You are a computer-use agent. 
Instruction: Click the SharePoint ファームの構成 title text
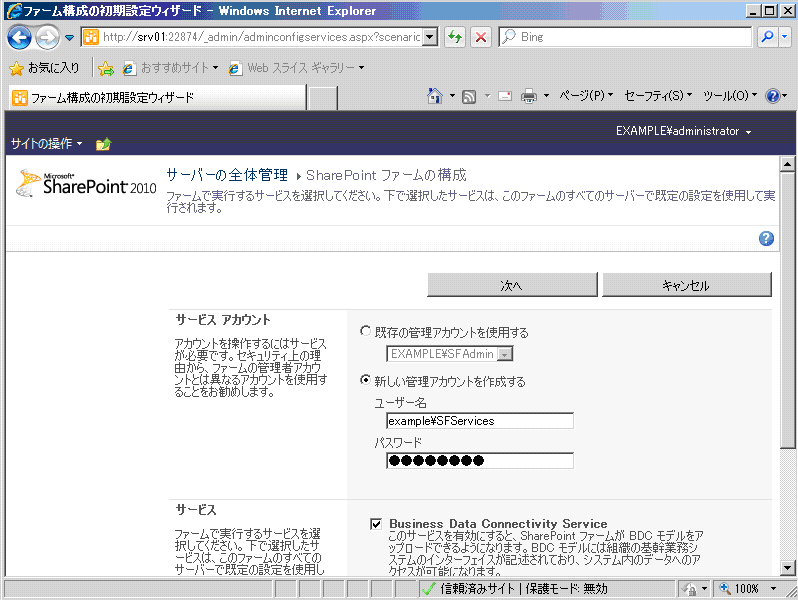(386, 175)
